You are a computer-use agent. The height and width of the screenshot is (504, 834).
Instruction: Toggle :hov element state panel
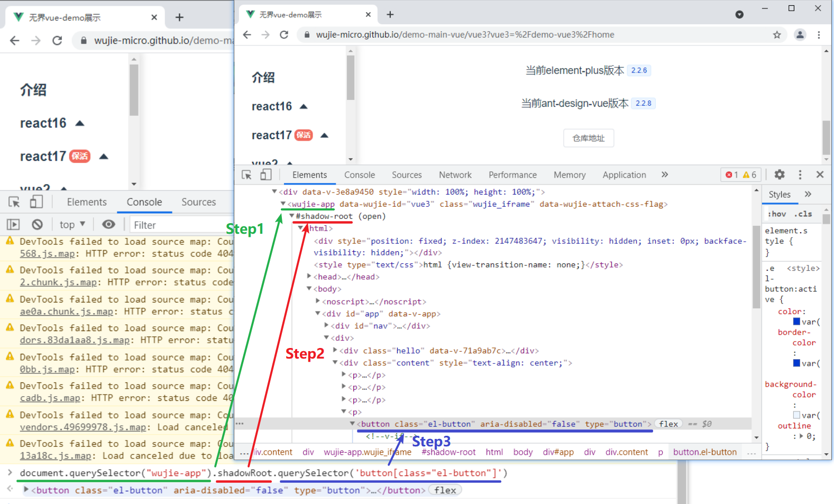[777, 214]
